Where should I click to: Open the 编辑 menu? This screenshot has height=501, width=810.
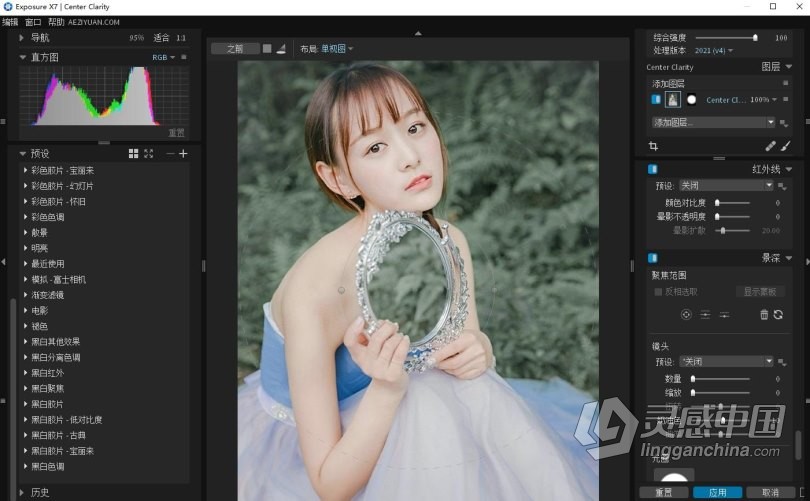pos(10,22)
